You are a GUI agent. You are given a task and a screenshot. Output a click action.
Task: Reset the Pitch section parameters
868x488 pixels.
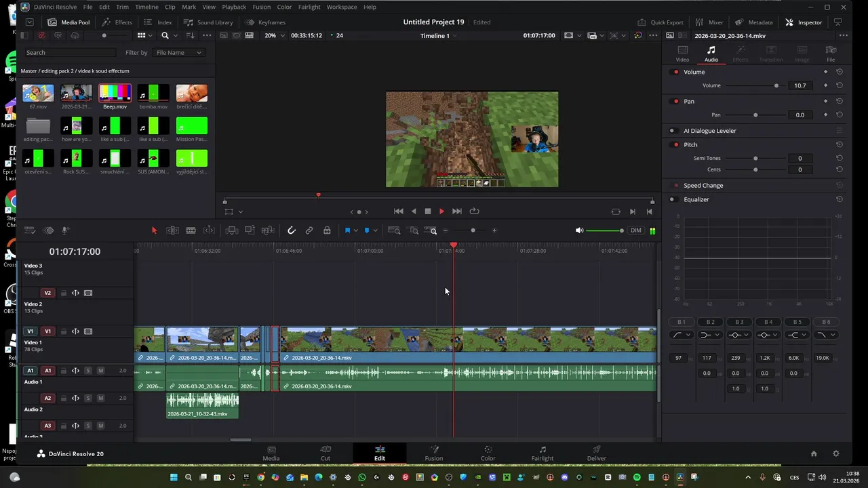(839, 144)
